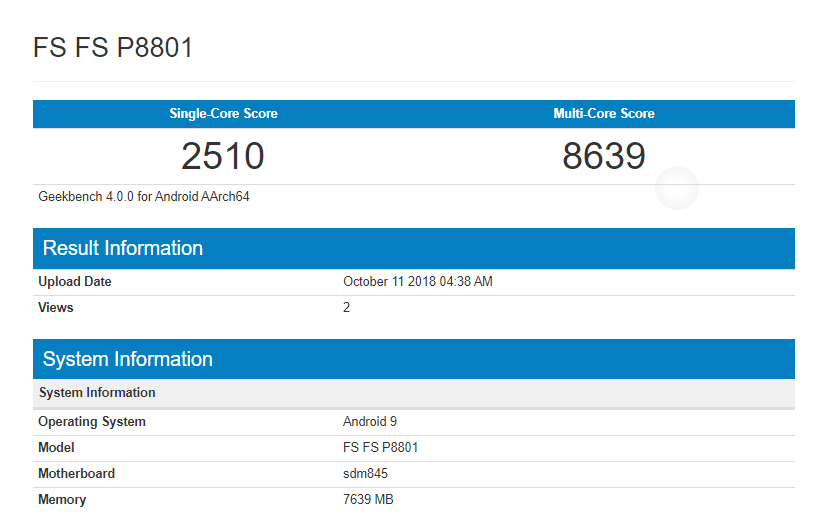Viewport: 835px width, 529px height.
Task: Click the Memory label
Action: point(62,500)
